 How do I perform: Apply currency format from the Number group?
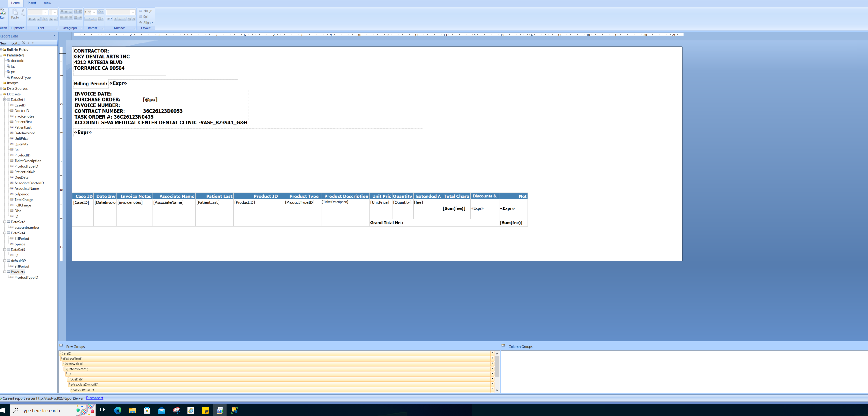[116, 19]
